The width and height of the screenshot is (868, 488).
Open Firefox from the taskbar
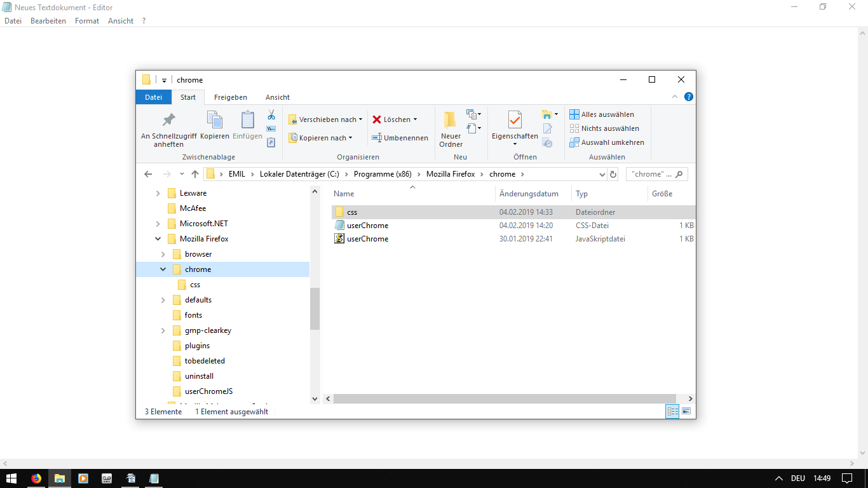[x=36, y=478]
